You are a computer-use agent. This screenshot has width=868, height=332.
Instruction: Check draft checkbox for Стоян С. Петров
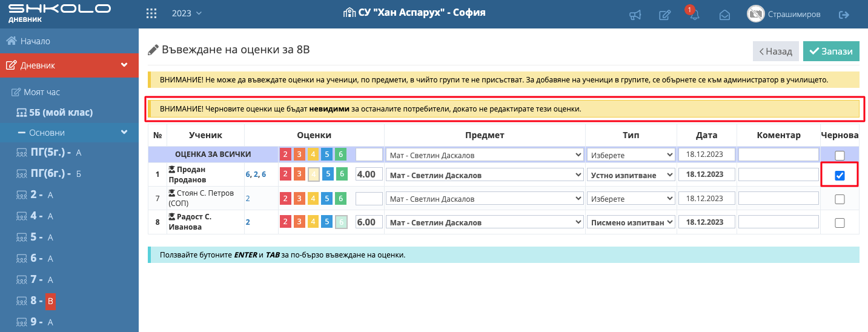coord(840,199)
